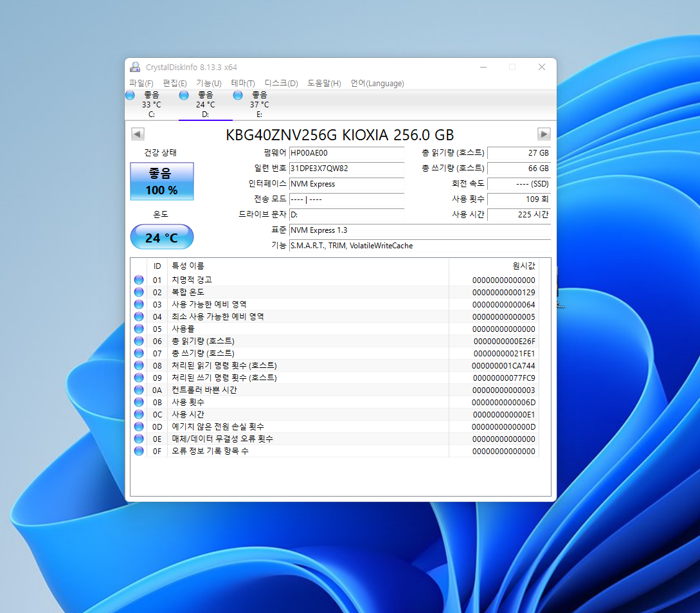Image resolution: width=700 pixels, height=613 pixels.
Task: Click the status icon for 사용 시간 row 0C
Action: (x=139, y=414)
